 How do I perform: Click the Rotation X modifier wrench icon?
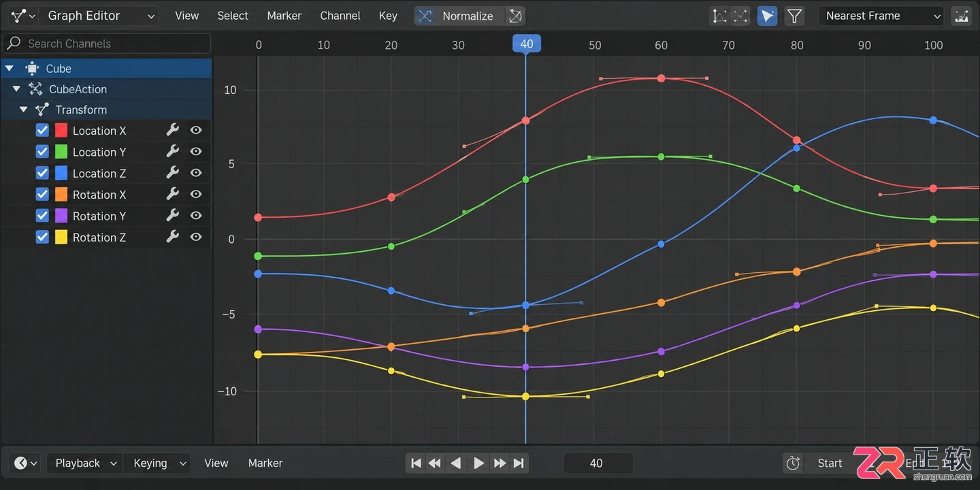(173, 194)
